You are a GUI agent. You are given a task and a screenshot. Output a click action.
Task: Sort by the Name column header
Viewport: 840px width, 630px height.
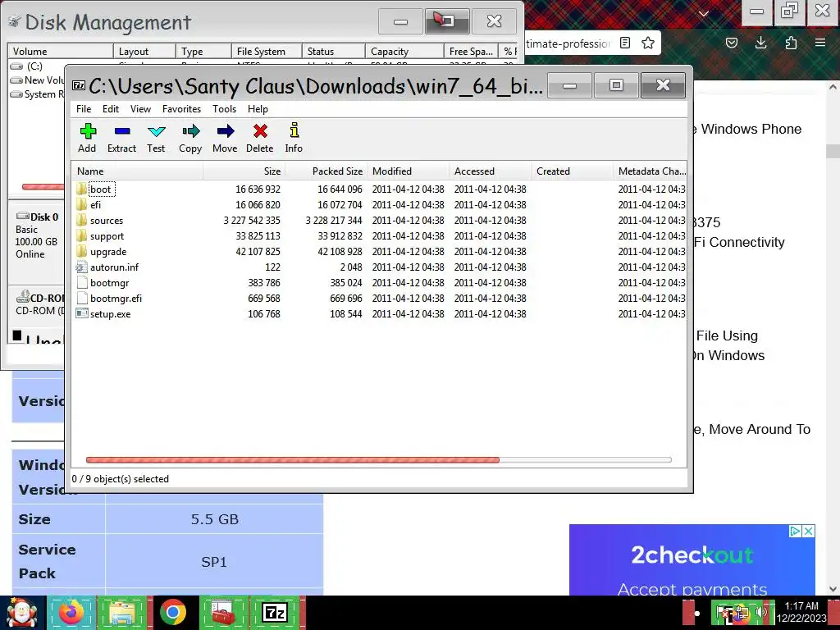(x=138, y=171)
